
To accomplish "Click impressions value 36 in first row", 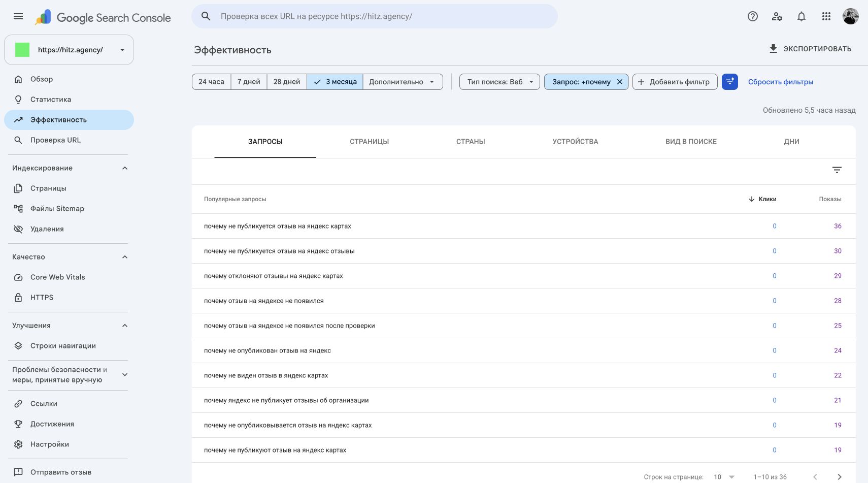I will 838,226.
